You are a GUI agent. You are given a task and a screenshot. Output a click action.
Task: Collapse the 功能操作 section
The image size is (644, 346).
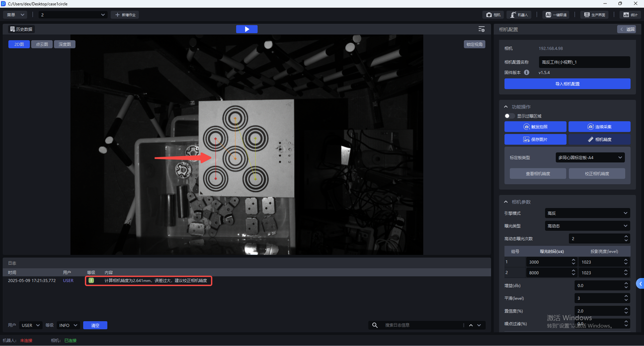pos(506,107)
